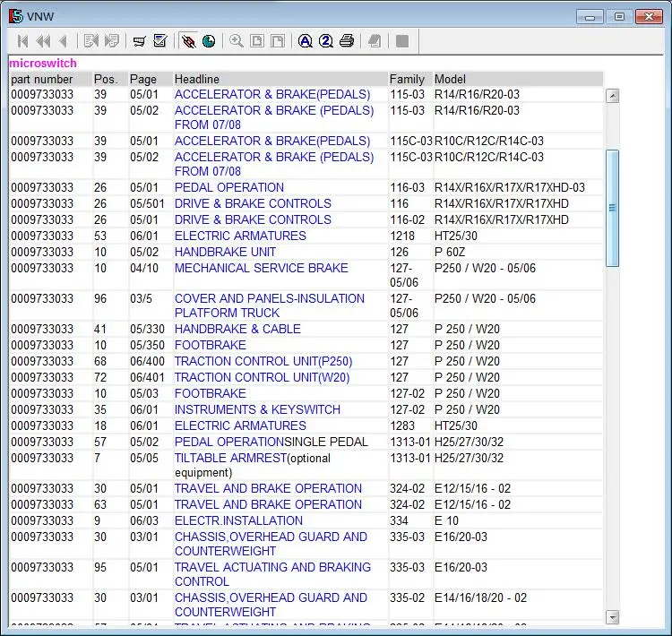The height and width of the screenshot is (636, 672).
Task: Open the TILTABLE ARMREST link
Action: tap(231, 458)
